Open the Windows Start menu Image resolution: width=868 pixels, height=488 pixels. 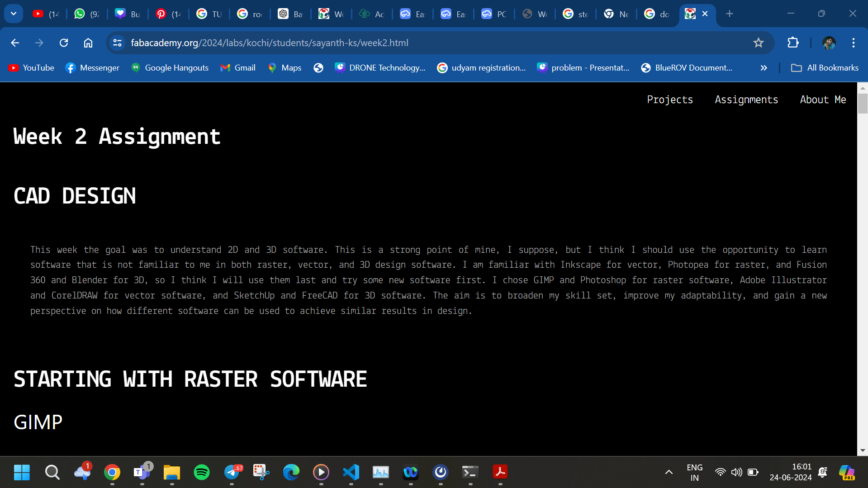pos(22,472)
